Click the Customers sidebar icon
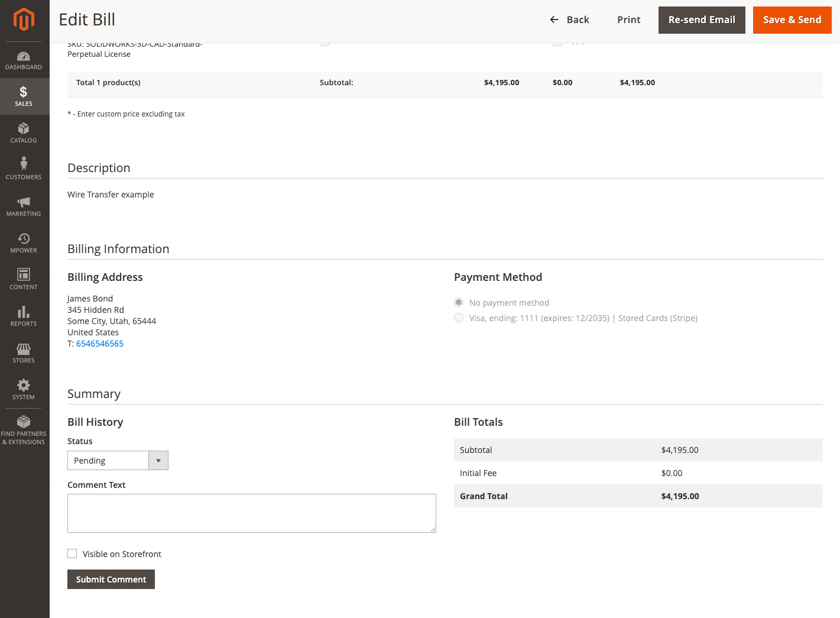This screenshot has height=618, width=840. tap(24, 169)
